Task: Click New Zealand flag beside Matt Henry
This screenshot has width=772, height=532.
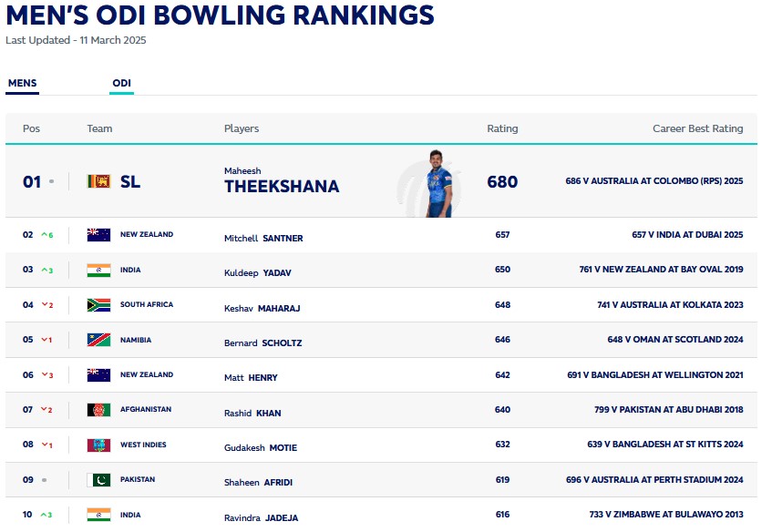Action: click(98, 375)
